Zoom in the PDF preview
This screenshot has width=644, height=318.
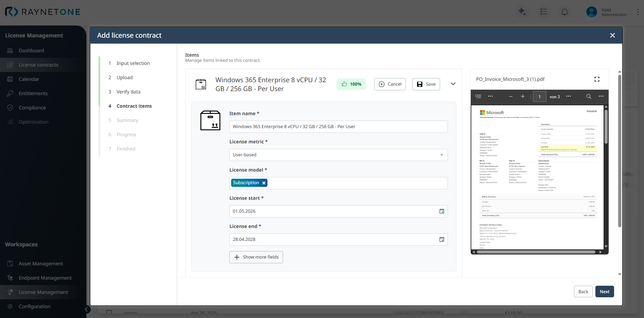click(x=523, y=96)
